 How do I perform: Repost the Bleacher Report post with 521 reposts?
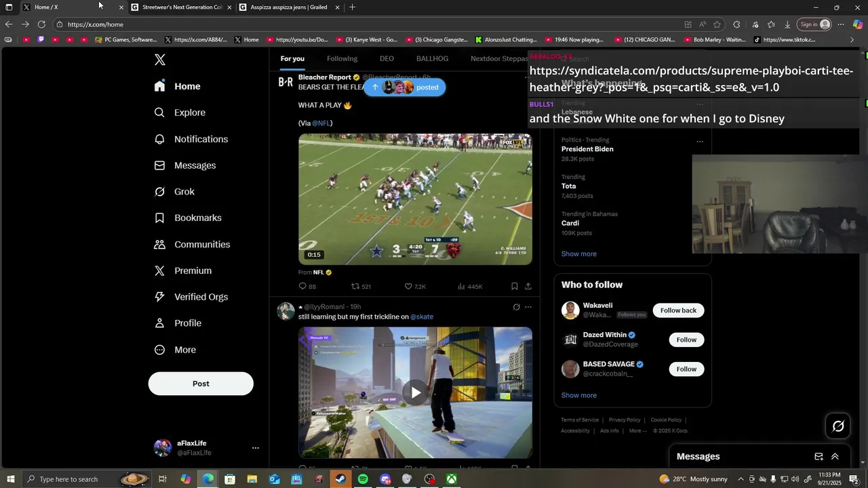(361, 287)
